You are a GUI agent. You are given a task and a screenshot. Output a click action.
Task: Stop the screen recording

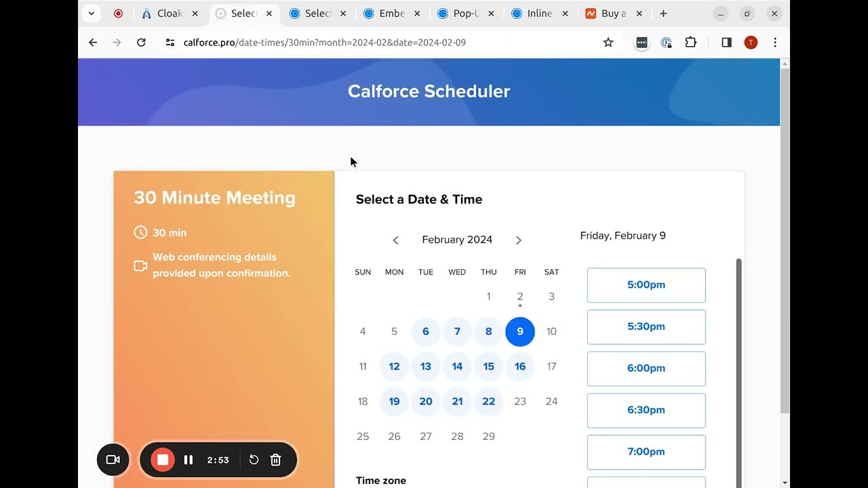[x=163, y=460]
